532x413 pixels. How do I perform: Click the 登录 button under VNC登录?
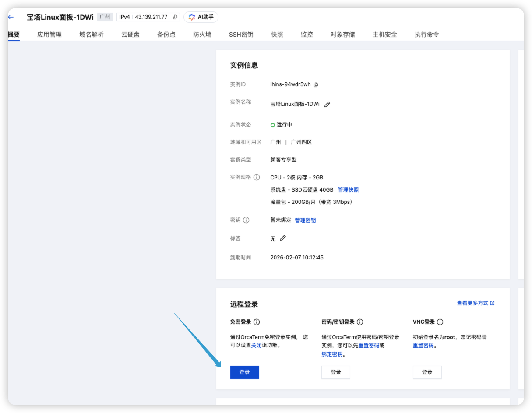427,372
